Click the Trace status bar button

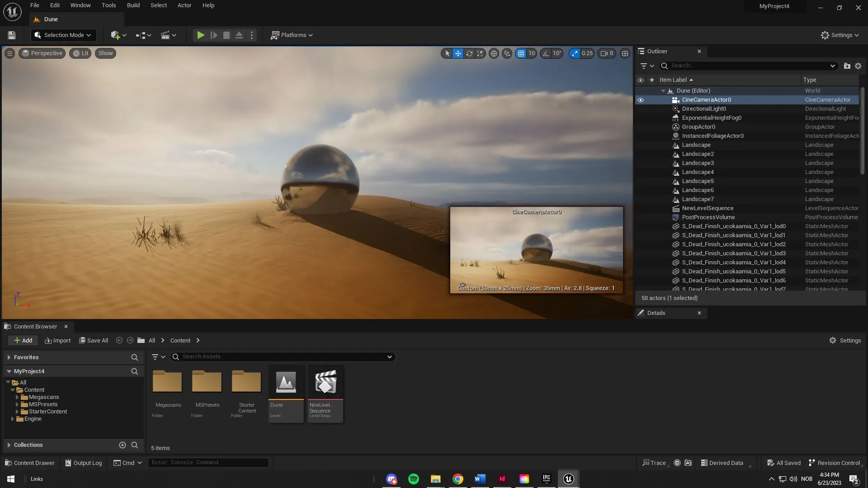(654, 463)
